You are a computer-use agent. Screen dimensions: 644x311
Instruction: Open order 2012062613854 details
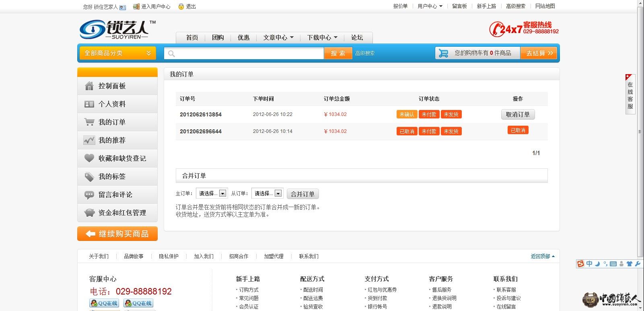(201, 114)
